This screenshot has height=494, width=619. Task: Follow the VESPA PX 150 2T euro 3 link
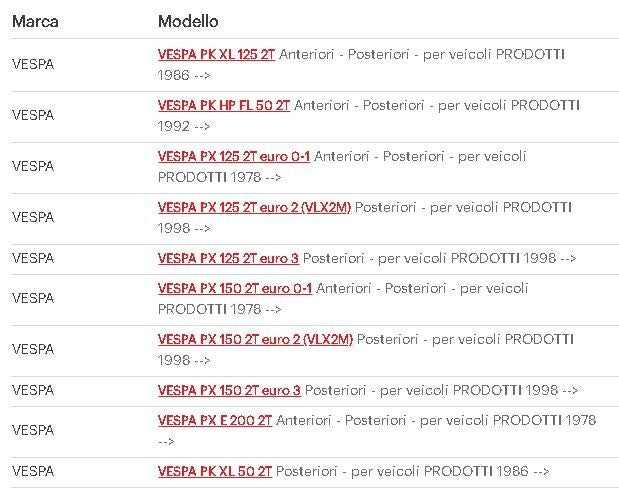point(229,390)
